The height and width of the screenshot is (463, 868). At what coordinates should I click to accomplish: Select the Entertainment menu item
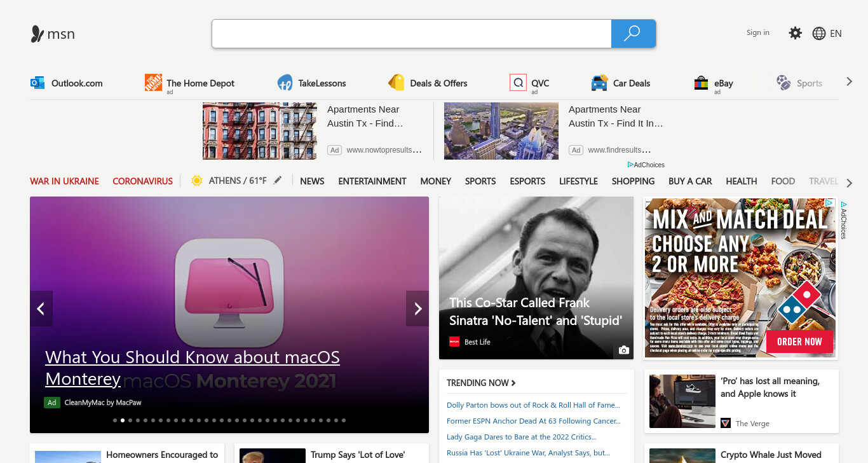(x=372, y=181)
